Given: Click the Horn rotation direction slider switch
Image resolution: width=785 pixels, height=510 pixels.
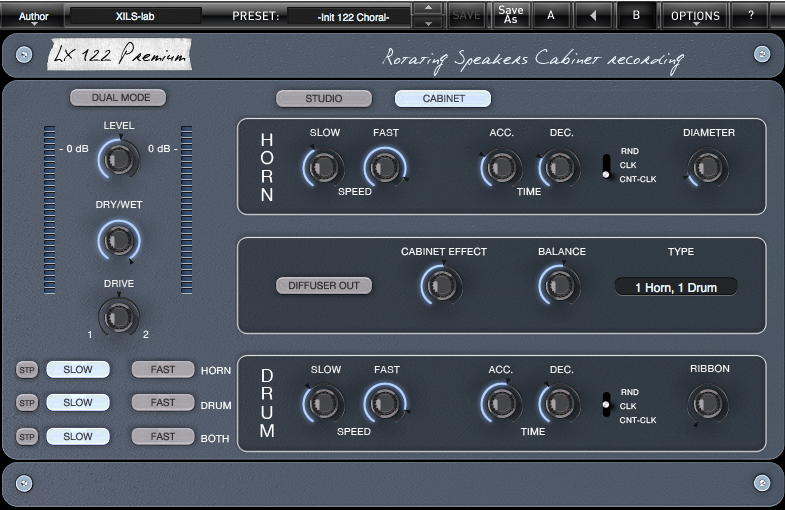Looking at the screenshot, I should 606,166.
